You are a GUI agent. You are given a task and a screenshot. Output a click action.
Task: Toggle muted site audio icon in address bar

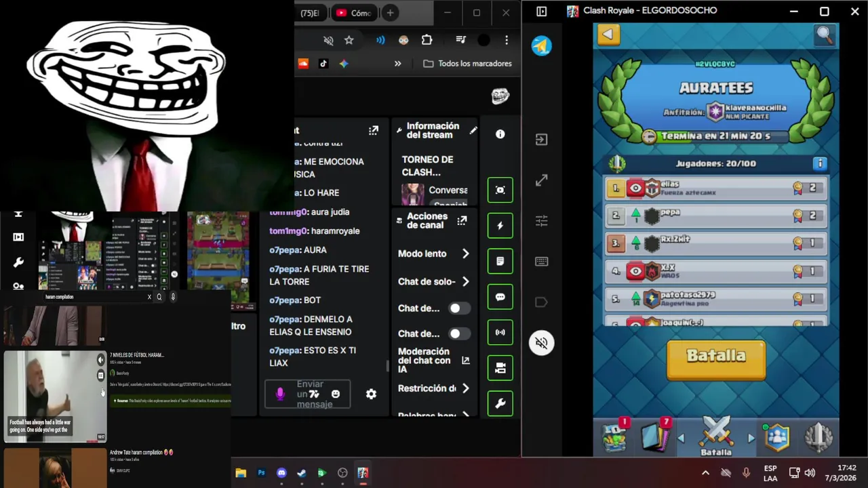click(x=328, y=41)
